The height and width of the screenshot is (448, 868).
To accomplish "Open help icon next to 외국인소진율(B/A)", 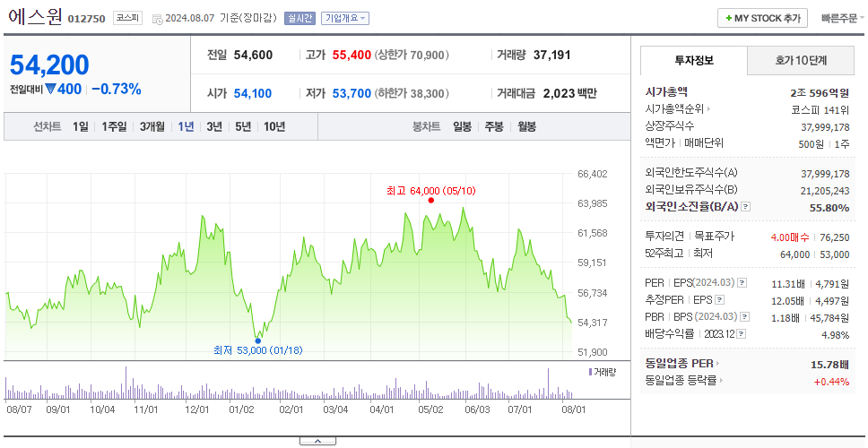I will click(x=746, y=206).
